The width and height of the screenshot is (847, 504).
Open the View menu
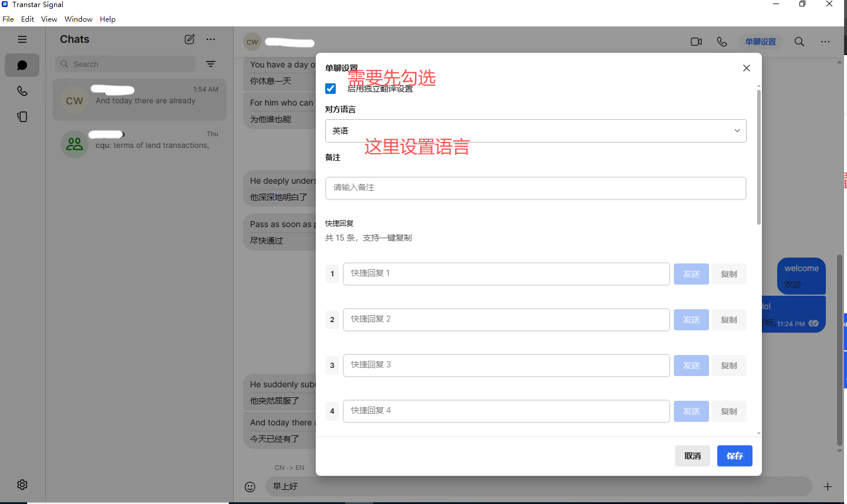point(49,19)
